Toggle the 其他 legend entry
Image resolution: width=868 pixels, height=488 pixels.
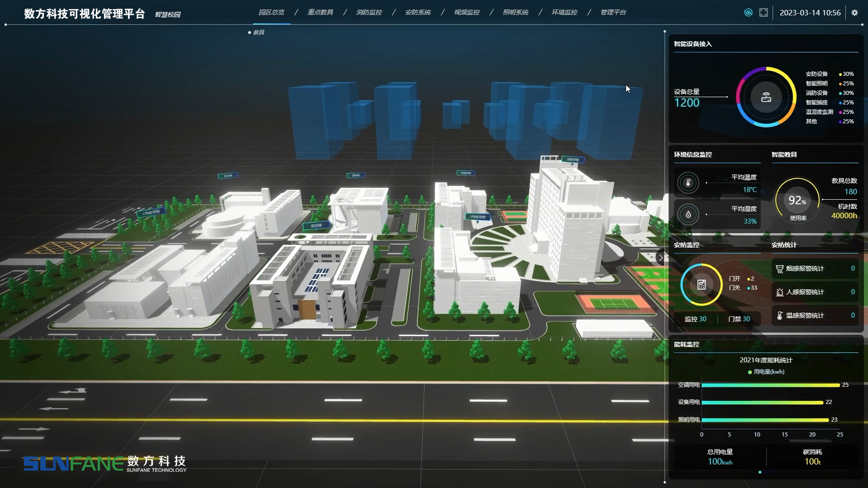pyautogui.click(x=830, y=122)
